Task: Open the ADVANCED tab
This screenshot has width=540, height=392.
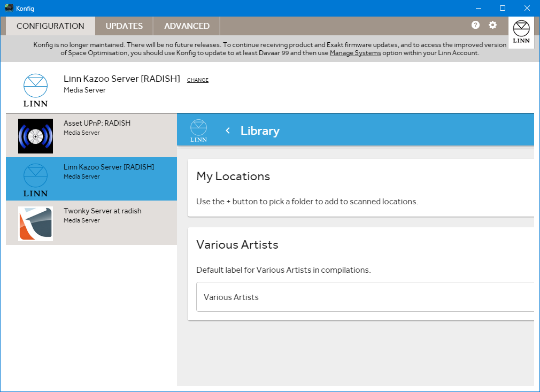Action: (187, 26)
